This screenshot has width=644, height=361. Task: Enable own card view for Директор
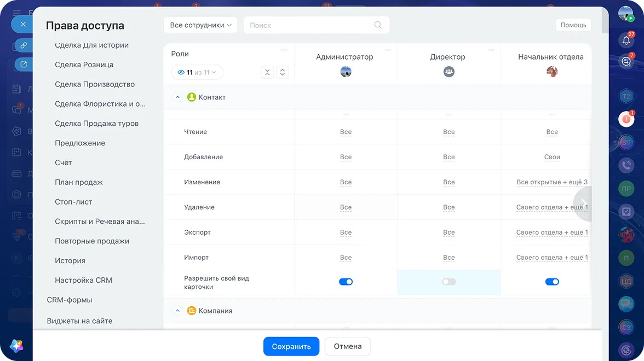tap(449, 282)
